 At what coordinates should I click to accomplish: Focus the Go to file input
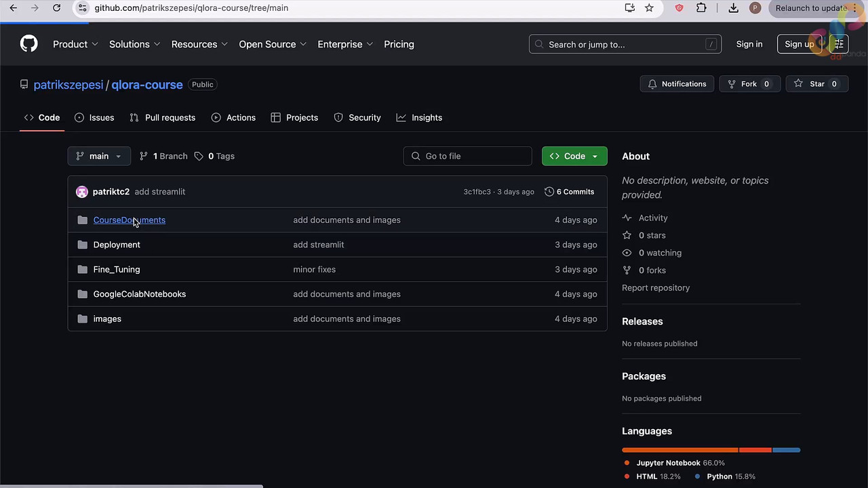tap(468, 156)
